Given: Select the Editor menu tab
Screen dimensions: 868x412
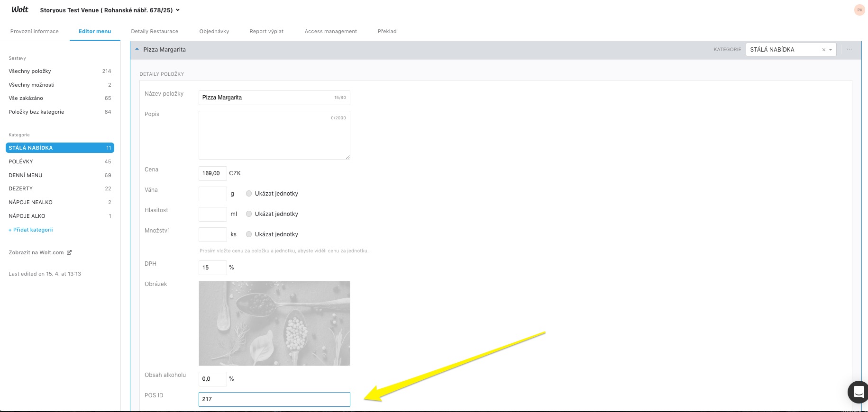Looking at the screenshot, I should point(95,31).
